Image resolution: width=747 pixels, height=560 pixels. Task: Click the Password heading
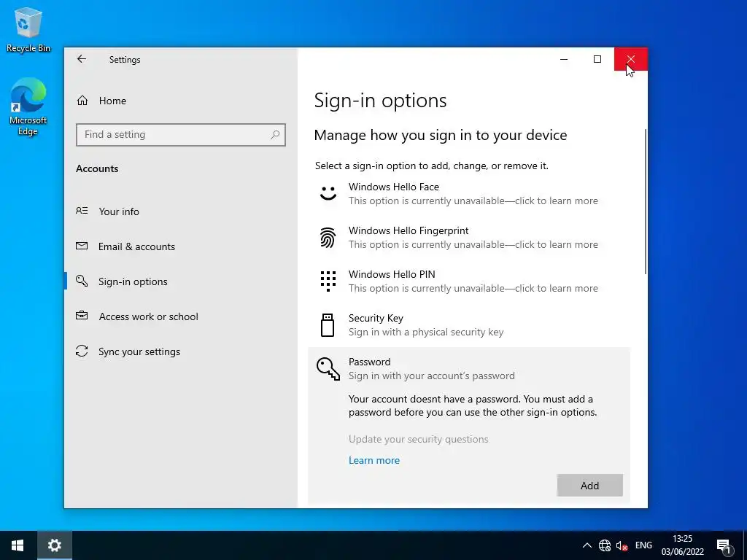[x=370, y=362]
